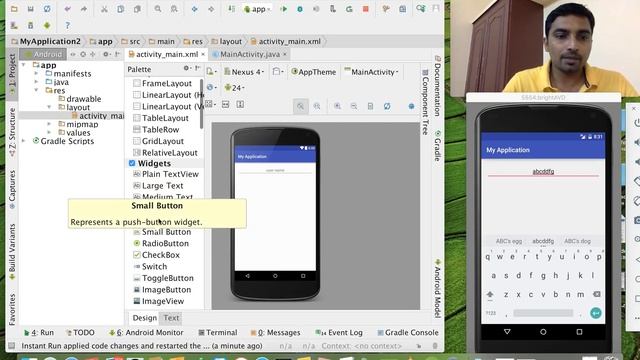Click the Make Project build icon

click(231, 9)
